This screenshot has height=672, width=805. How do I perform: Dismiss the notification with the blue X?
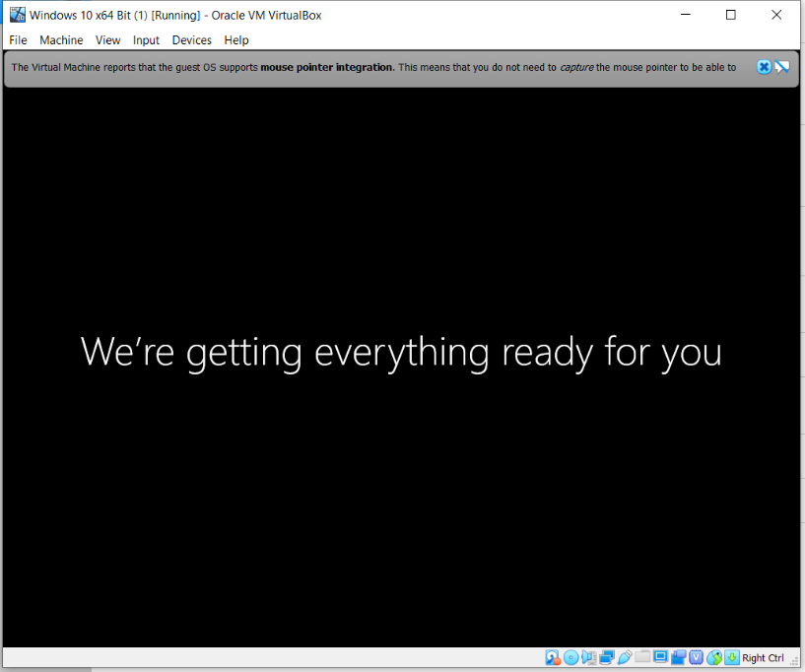[764, 66]
